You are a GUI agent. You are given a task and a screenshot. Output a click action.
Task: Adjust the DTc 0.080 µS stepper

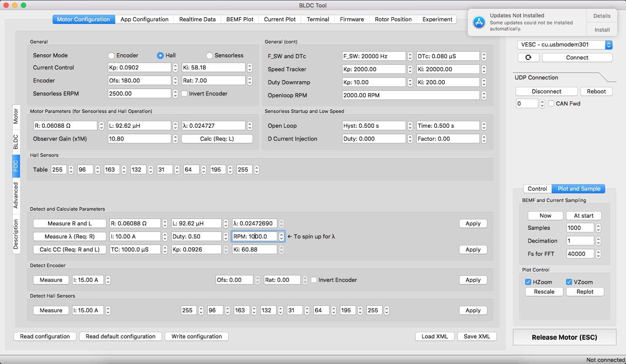pos(484,56)
